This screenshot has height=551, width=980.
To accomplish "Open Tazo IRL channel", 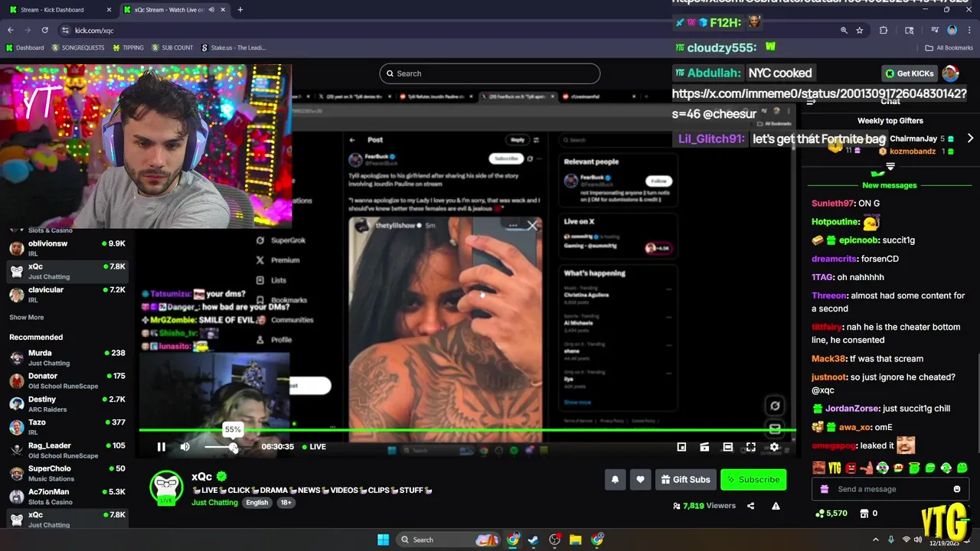I will tap(67, 427).
